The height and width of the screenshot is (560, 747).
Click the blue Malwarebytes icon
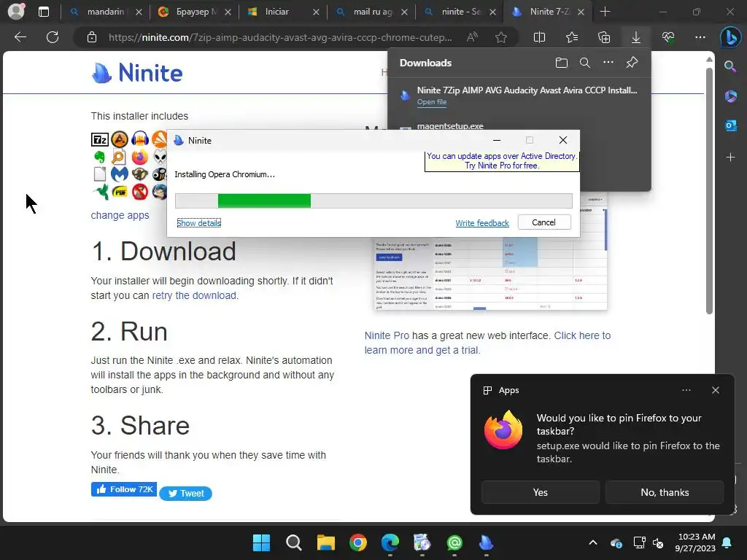(x=119, y=174)
